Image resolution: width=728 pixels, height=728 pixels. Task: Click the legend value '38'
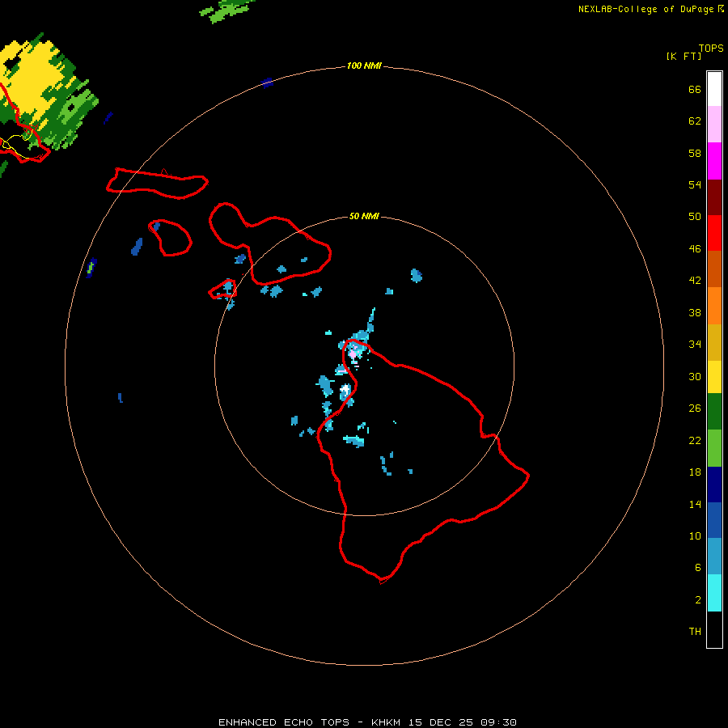coord(695,312)
